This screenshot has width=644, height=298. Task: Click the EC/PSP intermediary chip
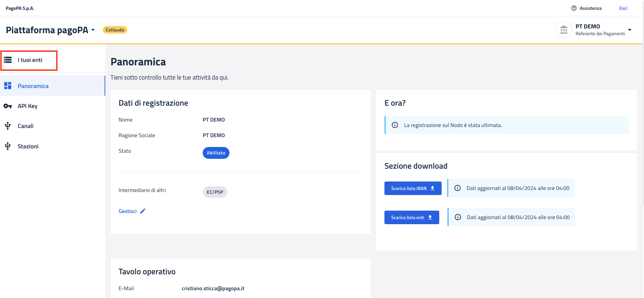tap(215, 192)
